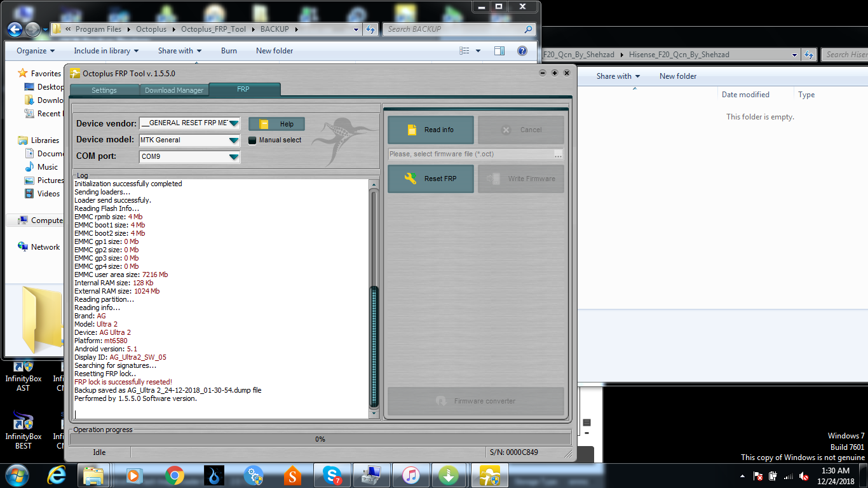Viewport: 868px width, 488px height.
Task: Open the view options dropdown arrow
Action: click(479, 51)
